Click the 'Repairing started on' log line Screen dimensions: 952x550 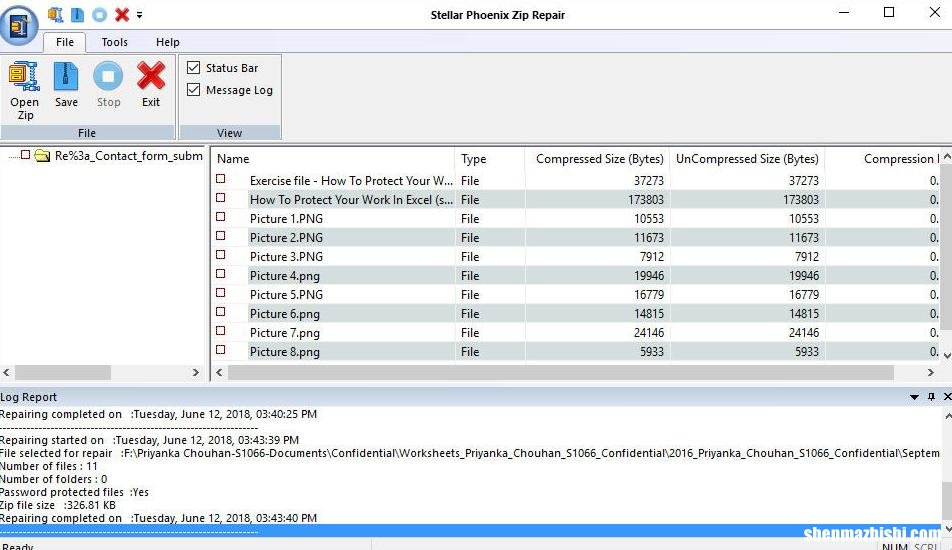coord(149,440)
